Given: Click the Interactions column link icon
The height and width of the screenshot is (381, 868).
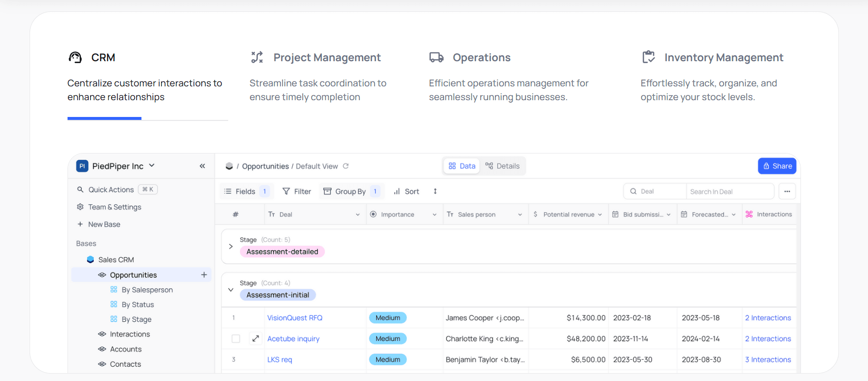Looking at the screenshot, I should (749, 214).
